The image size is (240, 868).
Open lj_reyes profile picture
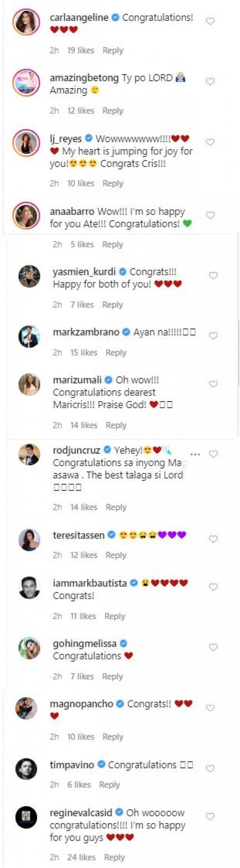(26, 142)
